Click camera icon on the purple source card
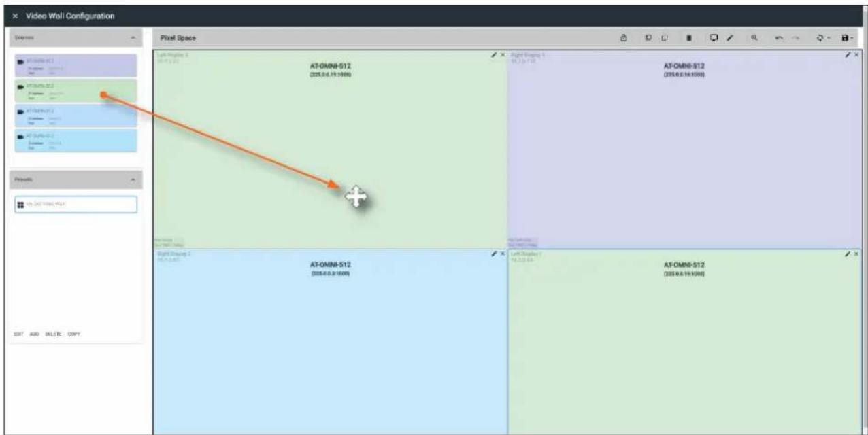Screen dimensions: 868x435 22,60
